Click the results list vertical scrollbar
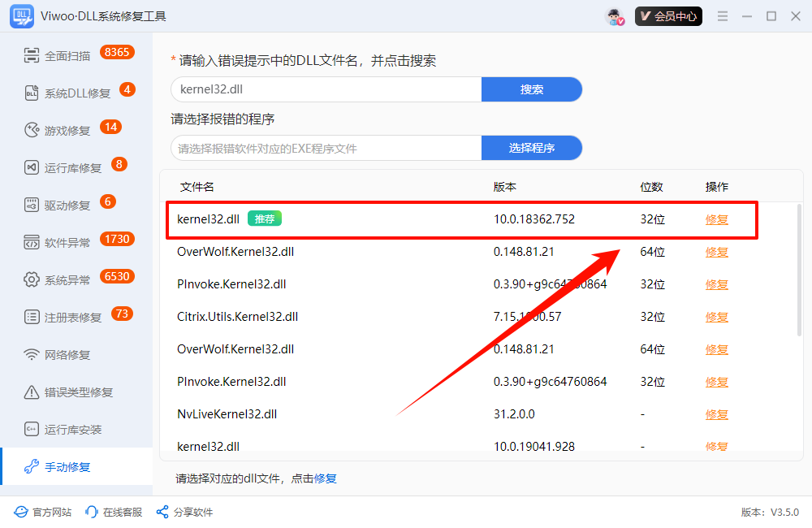Image resolution: width=812 pixels, height=528 pixels. (799, 268)
